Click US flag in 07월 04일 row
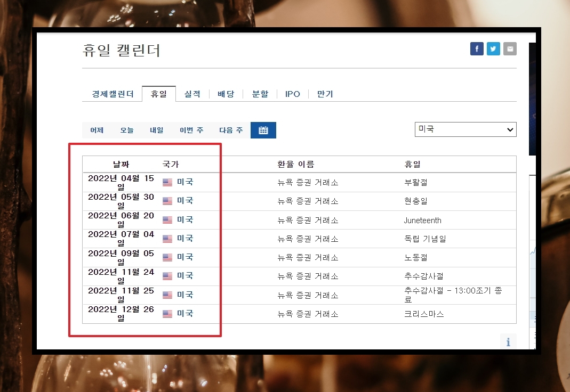 point(167,239)
